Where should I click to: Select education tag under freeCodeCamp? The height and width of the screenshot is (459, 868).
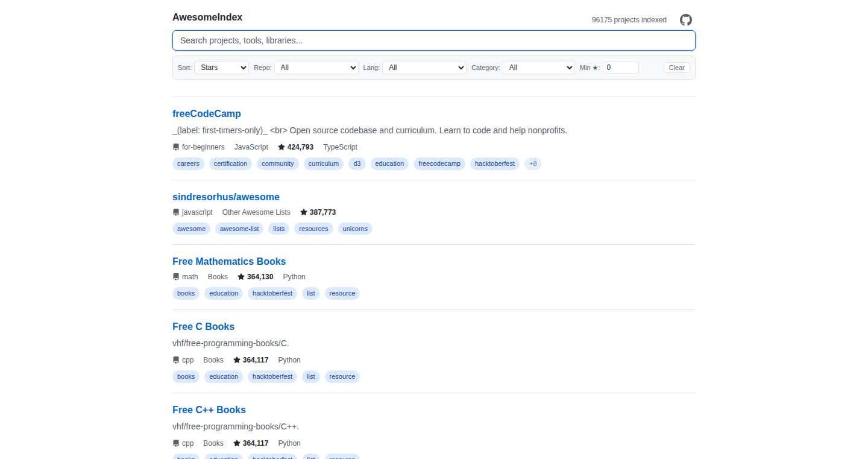(x=389, y=163)
